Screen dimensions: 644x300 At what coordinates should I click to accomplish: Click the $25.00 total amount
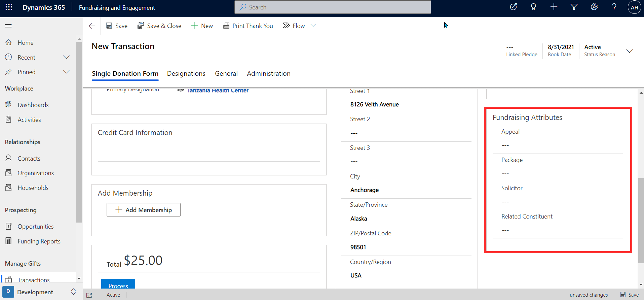[x=143, y=260]
